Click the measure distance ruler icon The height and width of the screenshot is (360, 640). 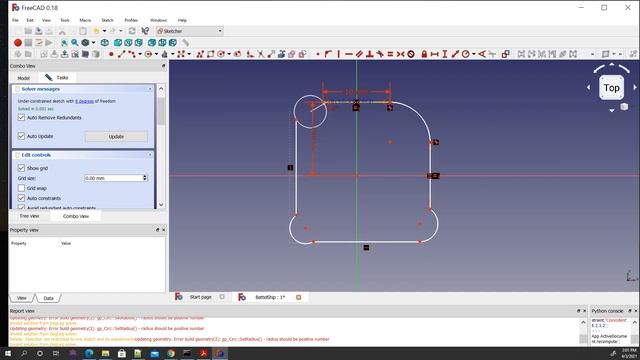pyautogui.click(x=185, y=42)
